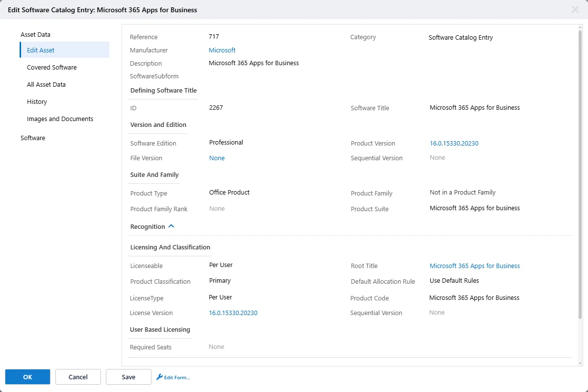Select Category value Software Catalog Entry

pyautogui.click(x=461, y=37)
